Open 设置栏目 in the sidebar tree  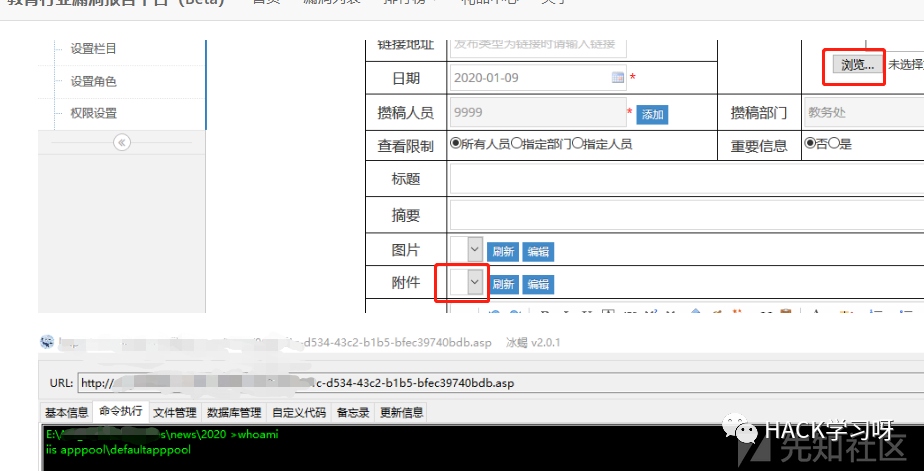coord(93,48)
